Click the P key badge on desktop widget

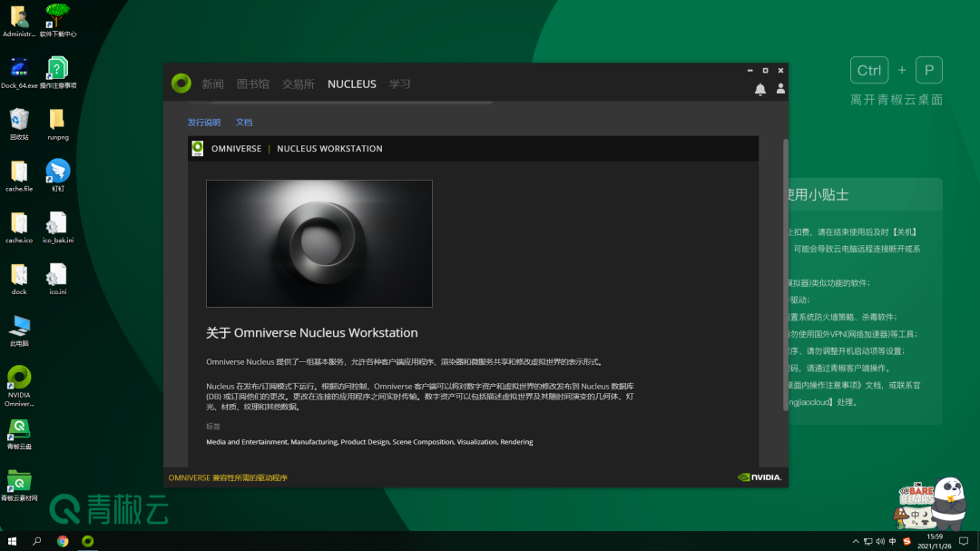click(x=929, y=70)
